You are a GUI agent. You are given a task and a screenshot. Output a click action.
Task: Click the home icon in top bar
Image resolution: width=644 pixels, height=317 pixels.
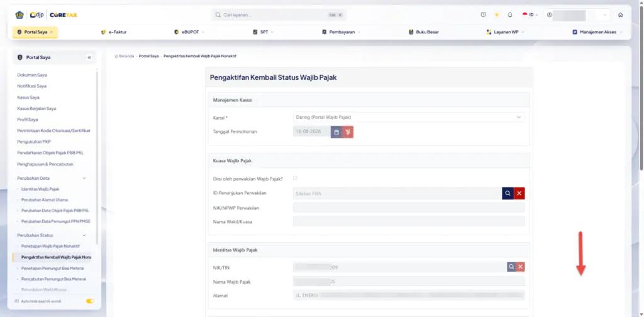pyautogui.click(x=620, y=15)
